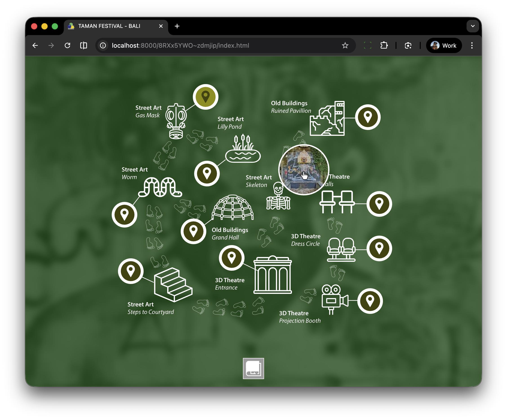The image size is (507, 420).
Task: Open a new browser tab
Action: tap(177, 26)
